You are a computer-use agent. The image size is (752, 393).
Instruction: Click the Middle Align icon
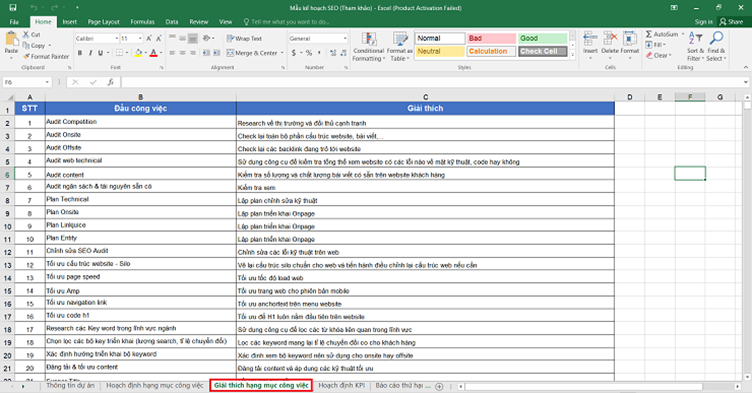click(183, 38)
